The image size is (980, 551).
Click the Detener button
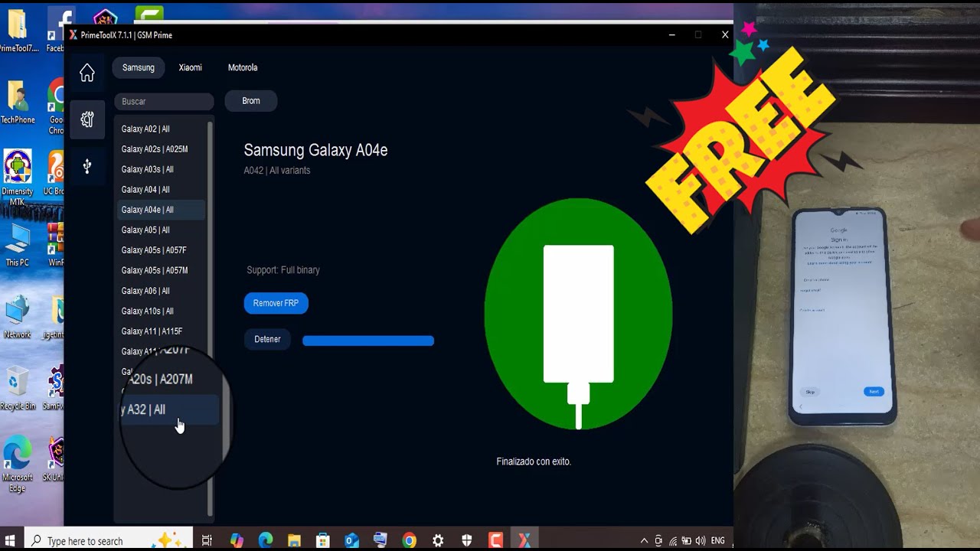pos(267,339)
